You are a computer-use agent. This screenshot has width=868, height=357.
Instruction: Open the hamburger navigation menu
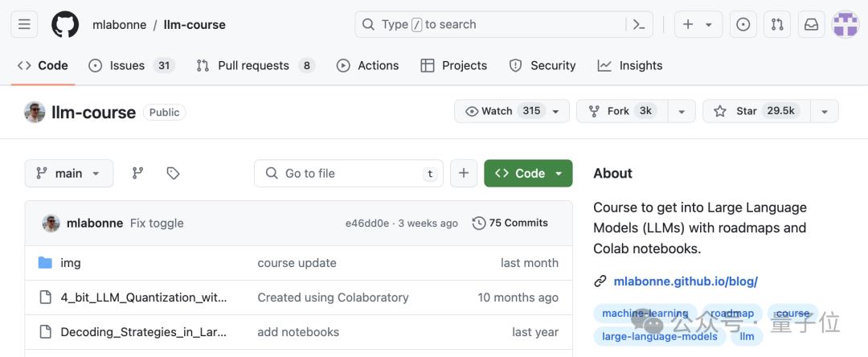point(24,24)
